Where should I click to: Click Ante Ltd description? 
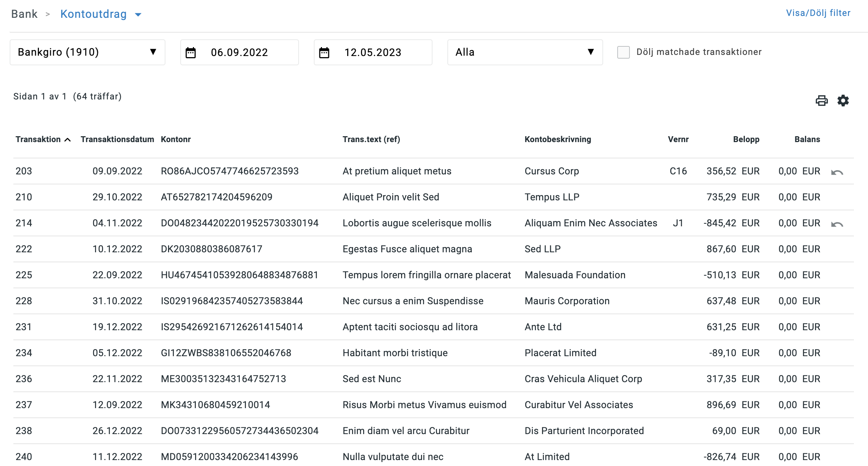click(543, 327)
